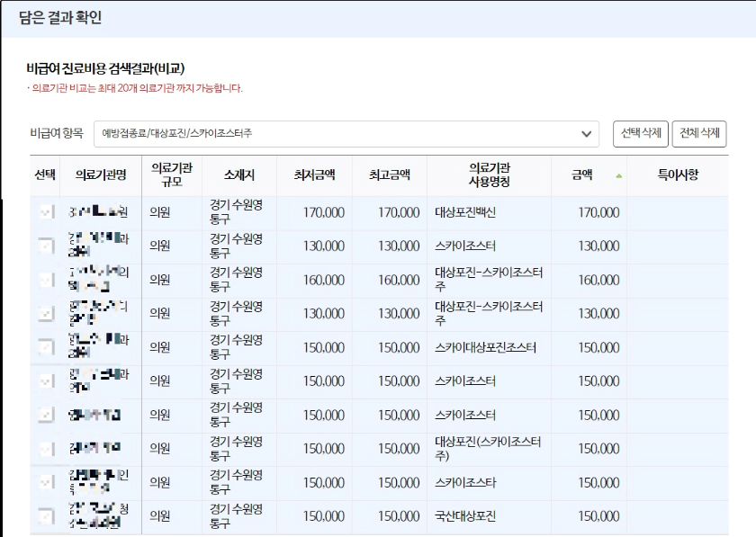Click the 전체 삭제 button
756x537 pixels.
[x=699, y=133]
